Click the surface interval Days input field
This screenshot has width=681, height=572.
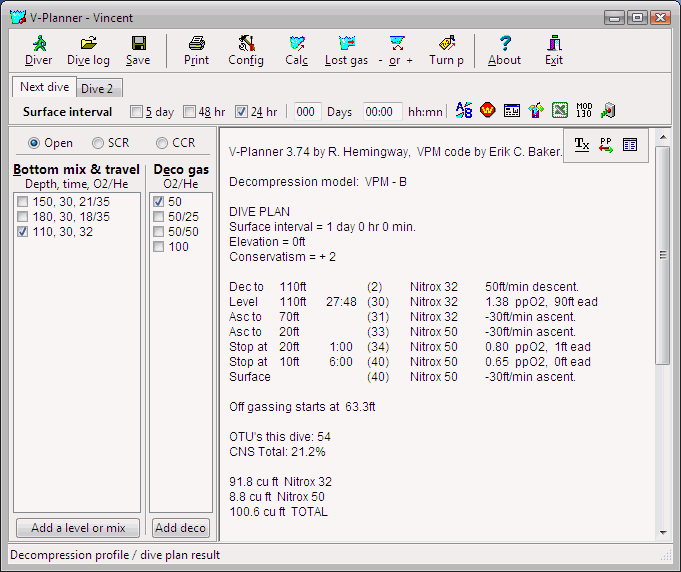click(x=307, y=112)
